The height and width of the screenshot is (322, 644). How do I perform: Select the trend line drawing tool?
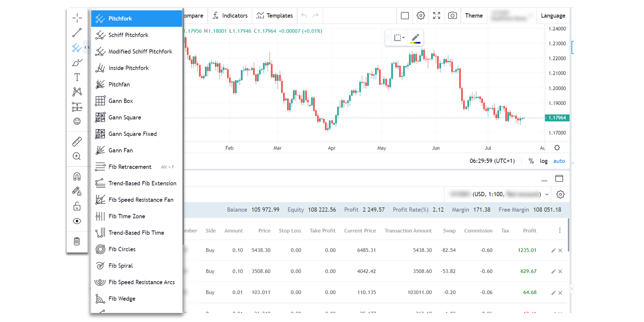(77, 33)
